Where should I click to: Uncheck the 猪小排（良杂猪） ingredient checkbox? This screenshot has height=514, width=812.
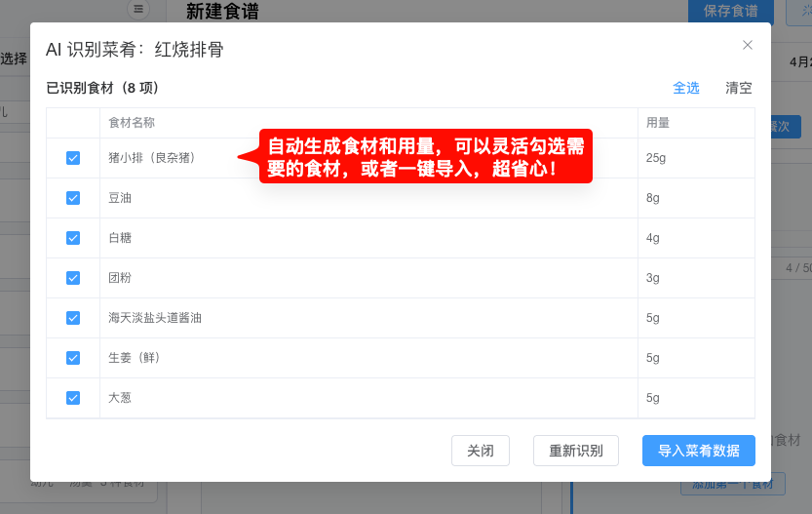click(73, 158)
